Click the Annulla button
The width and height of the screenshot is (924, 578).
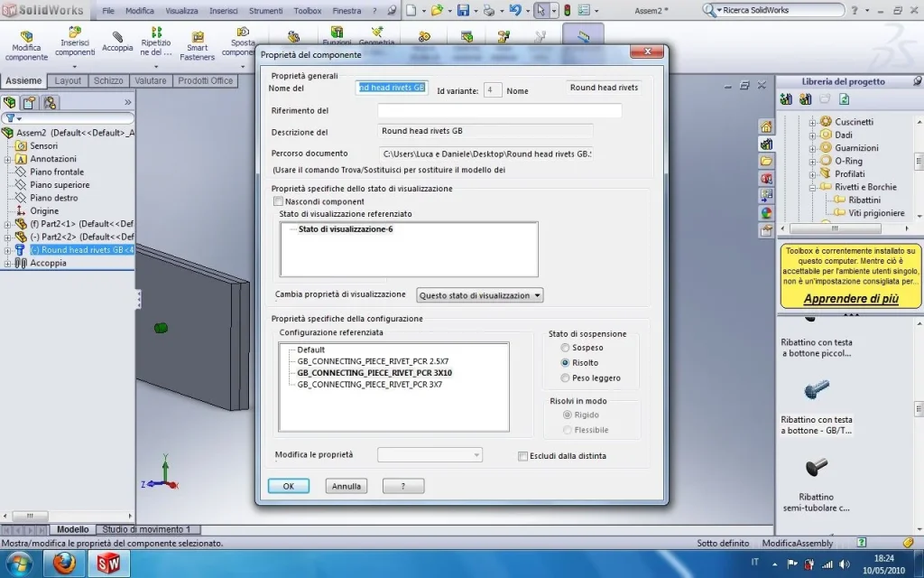pyautogui.click(x=346, y=486)
